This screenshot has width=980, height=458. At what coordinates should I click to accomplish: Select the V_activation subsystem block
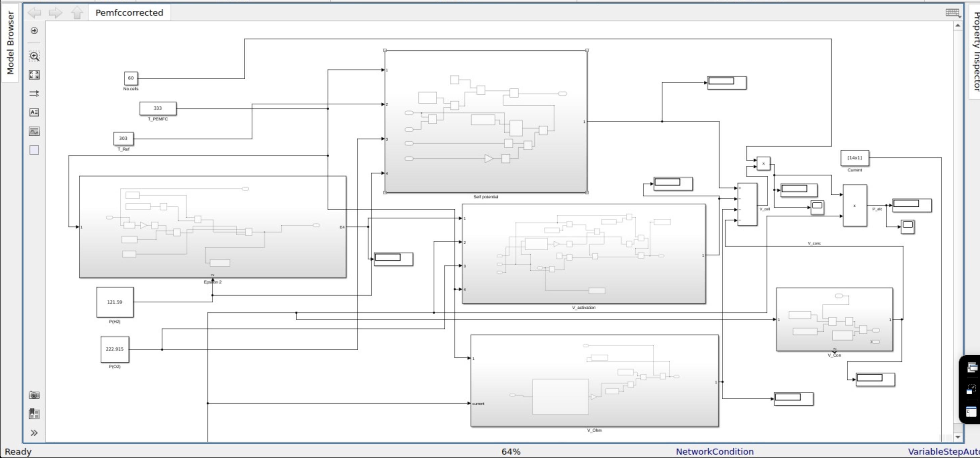(584, 254)
